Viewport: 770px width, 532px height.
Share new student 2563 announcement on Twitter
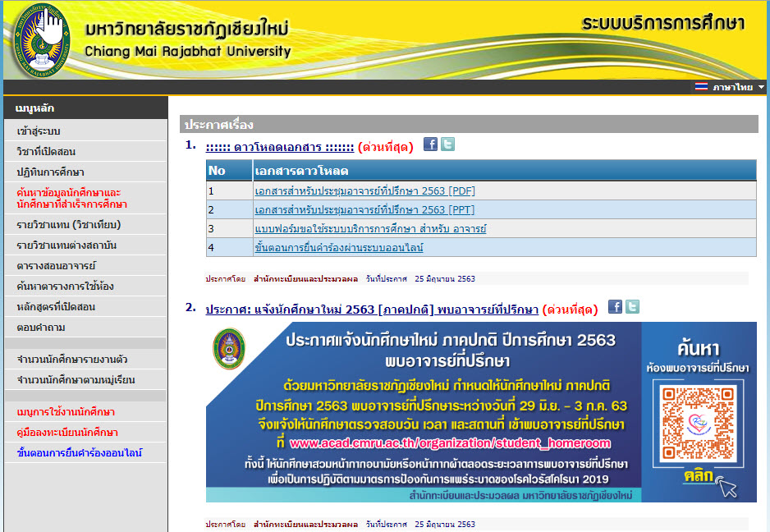pos(632,307)
